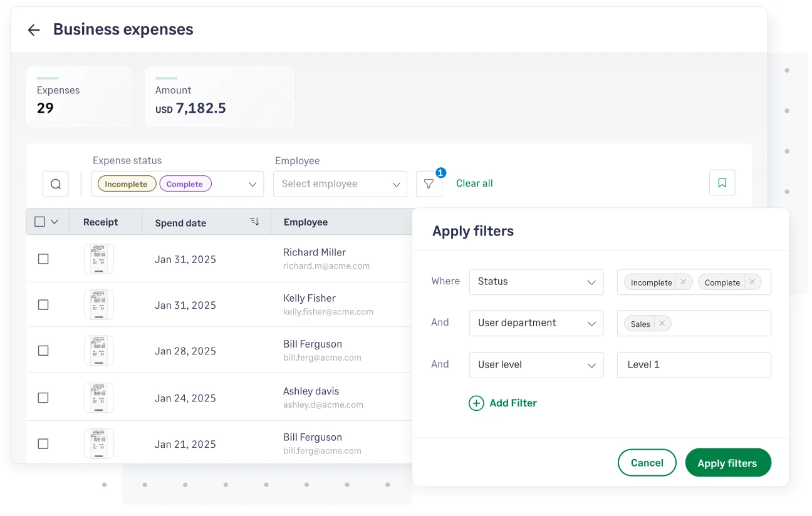Check the checkbox on Ashley davis's row
The height and width of the screenshot is (516, 812).
(43, 397)
